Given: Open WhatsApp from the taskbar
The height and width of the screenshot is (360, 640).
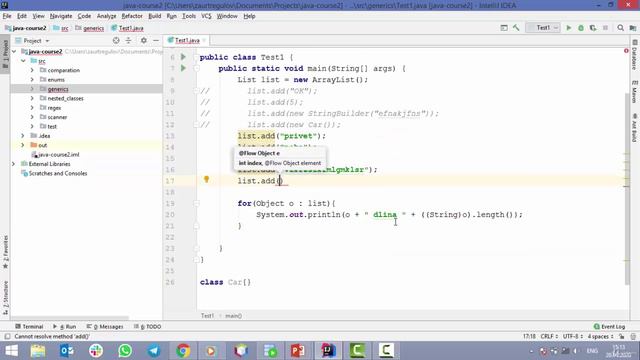Looking at the screenshot, I should point(125,351).
